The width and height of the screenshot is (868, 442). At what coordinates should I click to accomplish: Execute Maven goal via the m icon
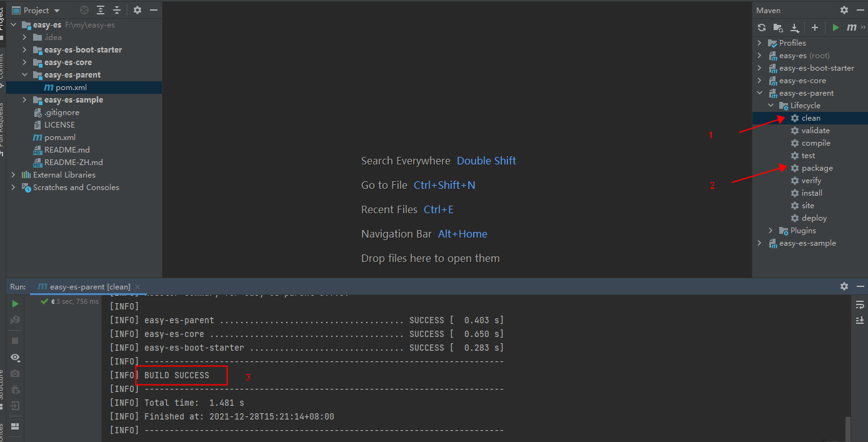point(851,28)
